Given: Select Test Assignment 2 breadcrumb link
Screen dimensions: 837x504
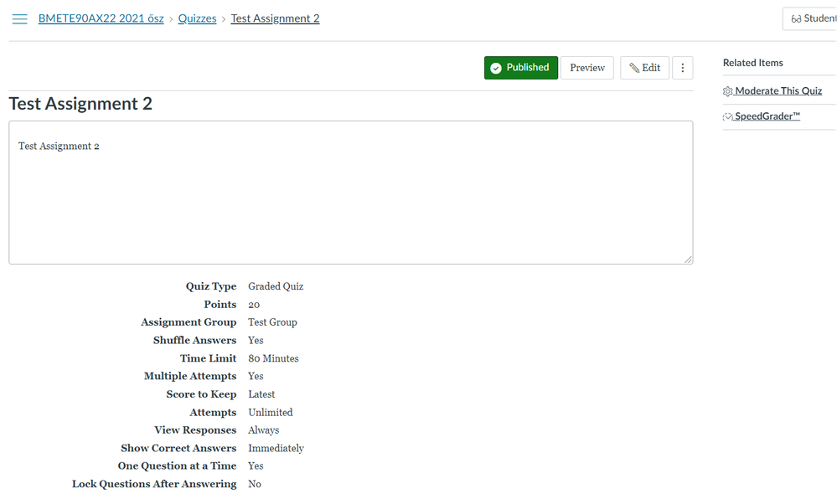Looking at the screenshot, I should coord(275,18).
